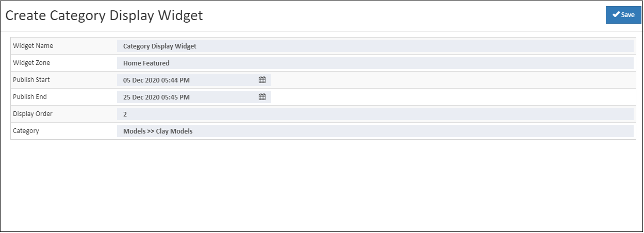
Task: Click the Widget Zone label
Action: (31, 63)
